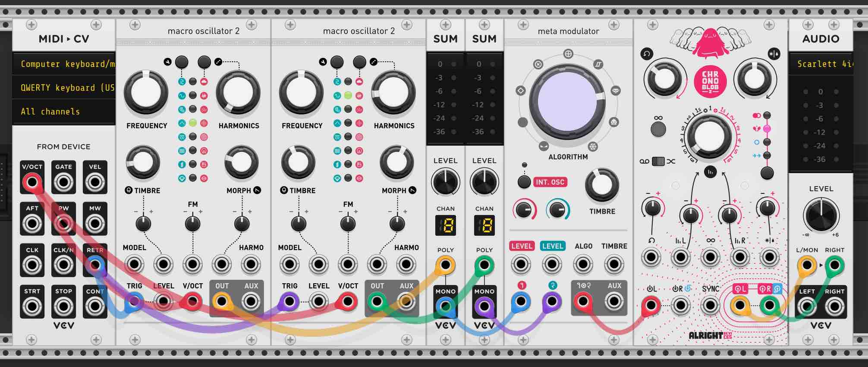868x367 pixels.
Task: Adjust MORPH knob on right macro oscillator
Action: point(396,163)
